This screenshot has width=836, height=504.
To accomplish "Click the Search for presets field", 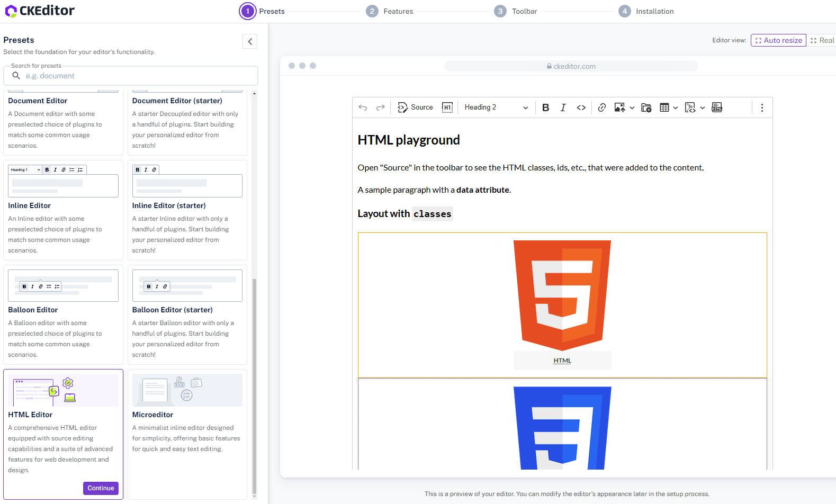I will (138, 76).
